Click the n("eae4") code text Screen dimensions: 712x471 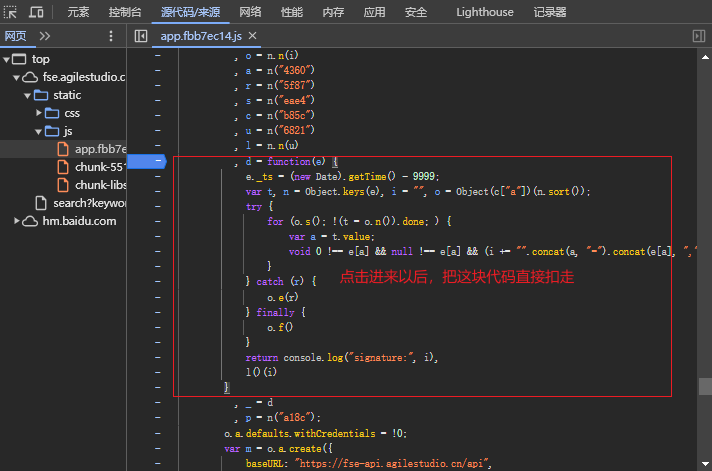(291, 100)
